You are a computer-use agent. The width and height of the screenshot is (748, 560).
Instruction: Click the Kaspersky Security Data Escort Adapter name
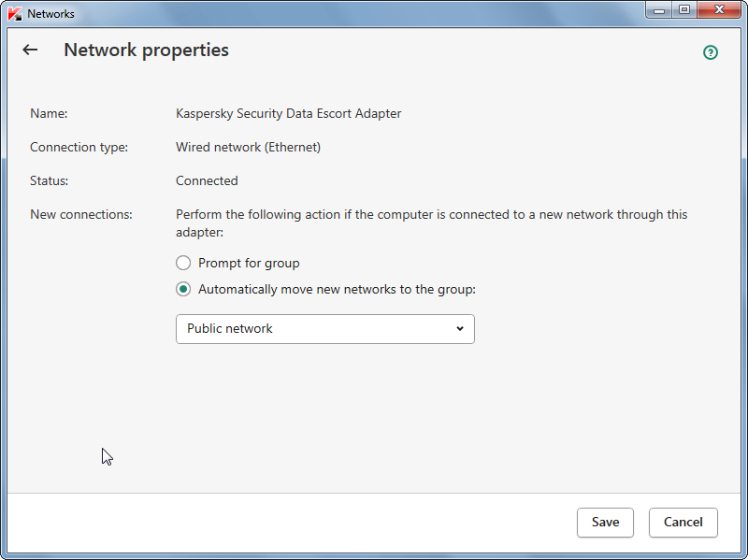tap(288, 114)
